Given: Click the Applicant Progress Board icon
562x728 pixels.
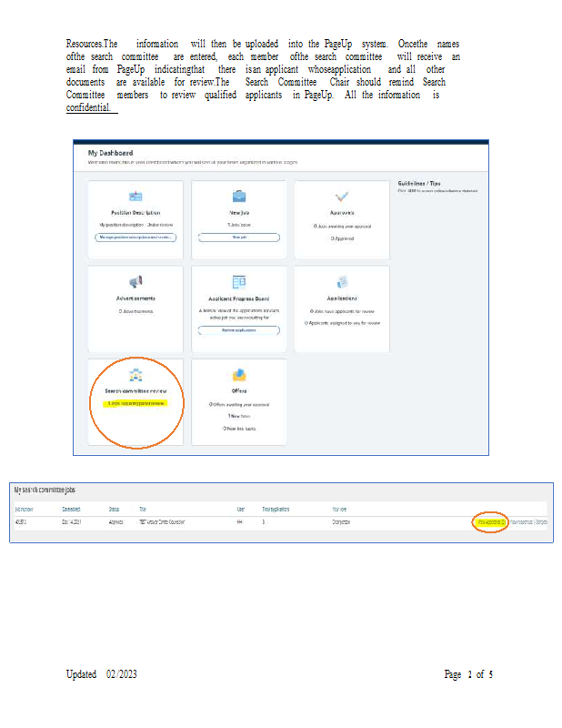Looking at the screenshot, I should pos(239,282).
